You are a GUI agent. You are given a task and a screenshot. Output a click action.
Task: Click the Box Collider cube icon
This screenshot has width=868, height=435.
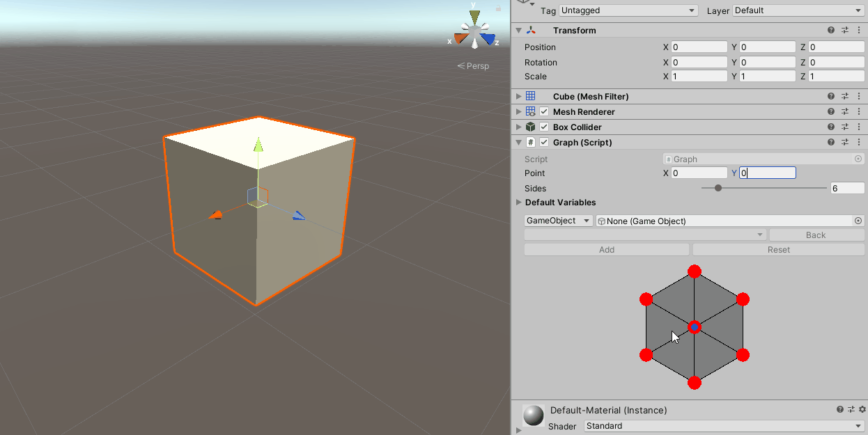(531, 127)
